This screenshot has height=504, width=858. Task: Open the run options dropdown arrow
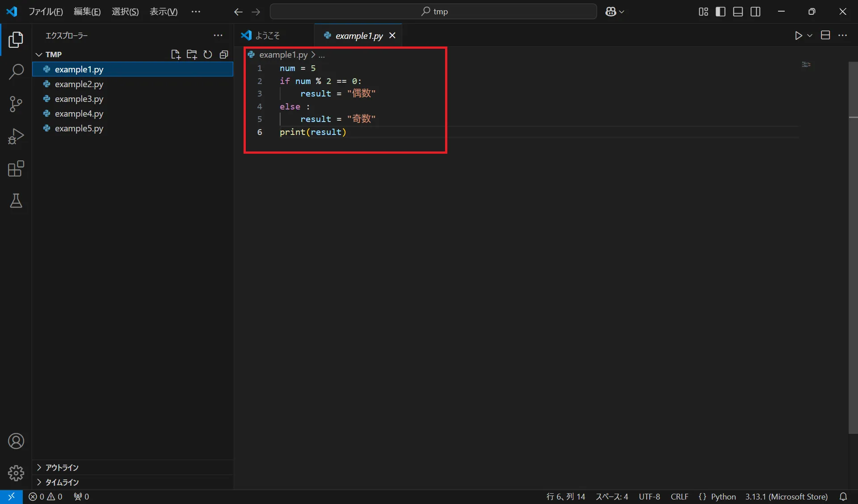tap(810, 35)
